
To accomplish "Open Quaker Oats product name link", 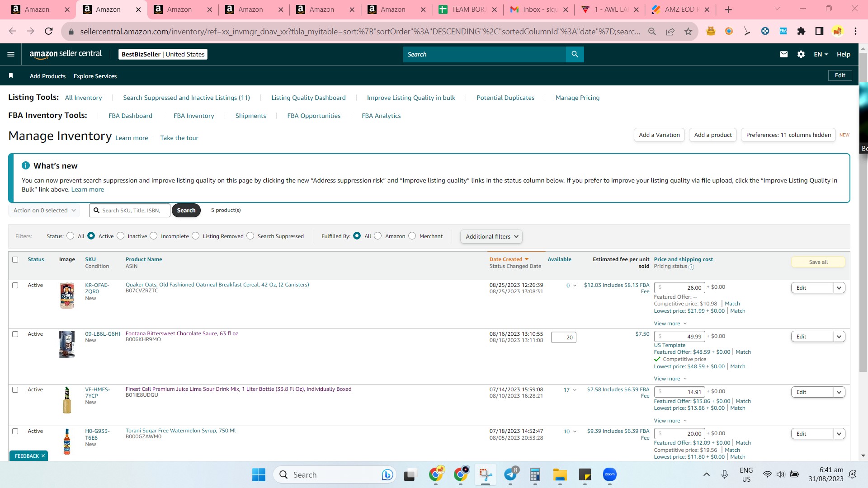I will (x=217, y=285).
